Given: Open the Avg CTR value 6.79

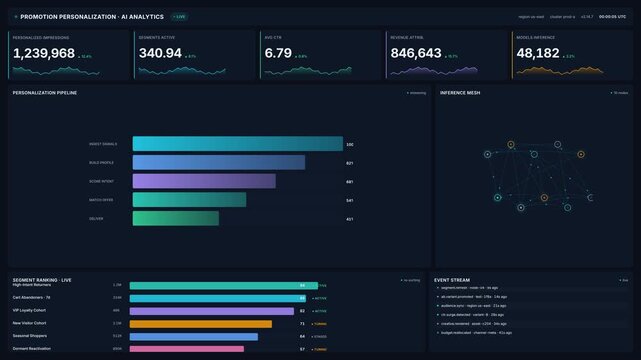Looking at the screenshot, I should (x=278, y=53).
